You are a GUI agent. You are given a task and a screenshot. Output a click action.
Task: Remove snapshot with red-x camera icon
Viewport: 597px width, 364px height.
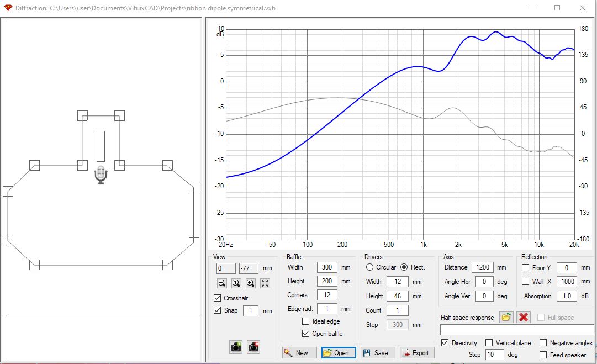(x=253, y=346)
